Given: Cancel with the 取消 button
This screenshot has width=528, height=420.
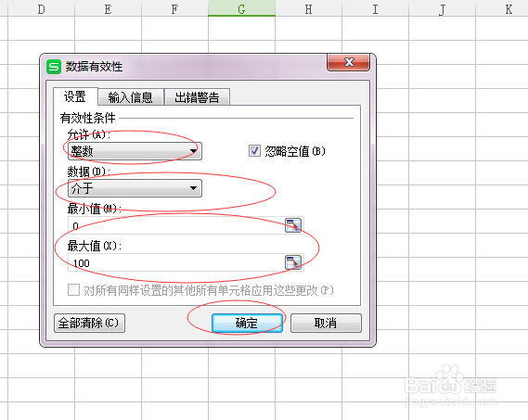Looking at the screenshot, I should tap(326, 323).
